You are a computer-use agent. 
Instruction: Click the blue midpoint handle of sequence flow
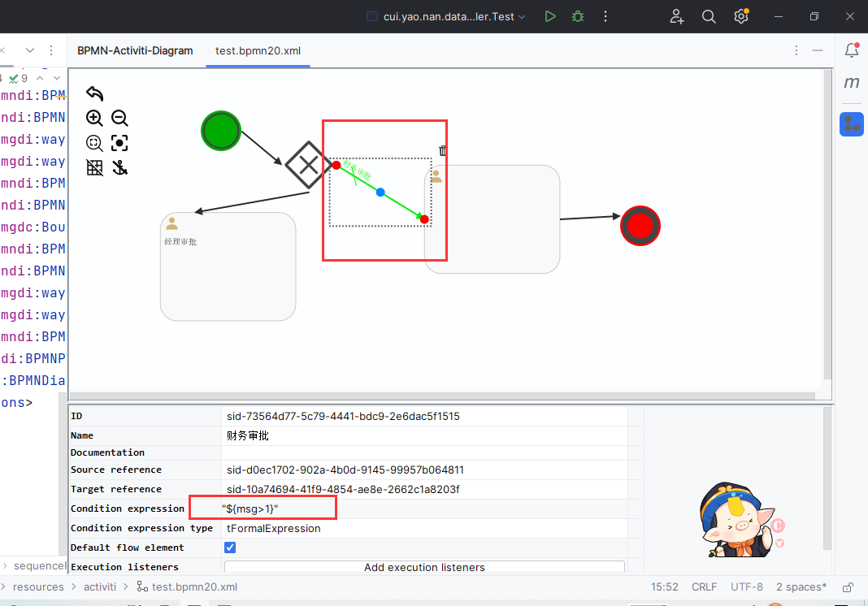click(380, 193)
